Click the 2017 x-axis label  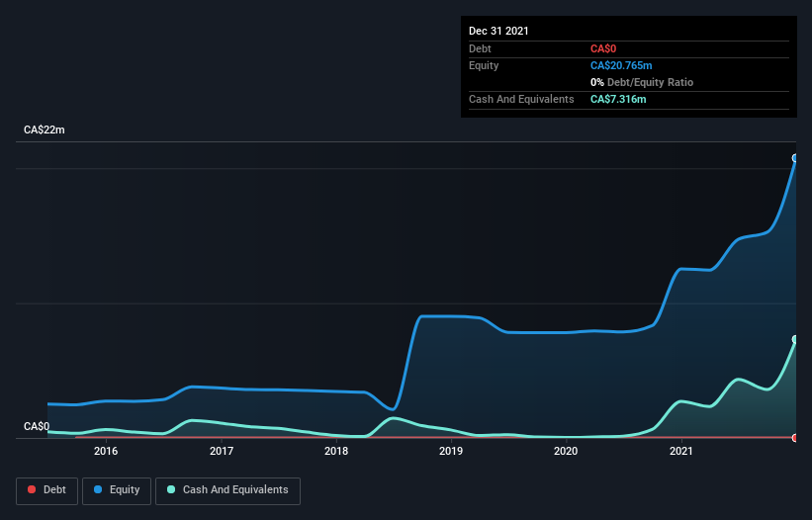point(222,451)
